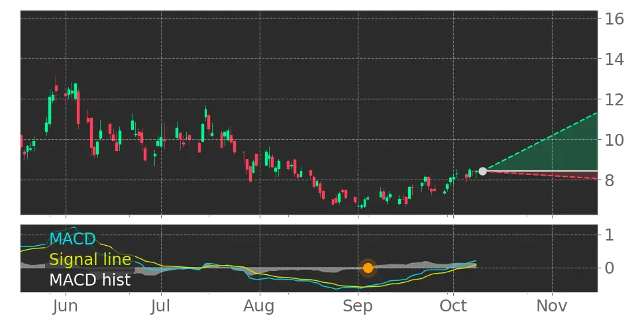Select the MACD legend label
This screenshot has height=322, width=644.
(73, 239)
